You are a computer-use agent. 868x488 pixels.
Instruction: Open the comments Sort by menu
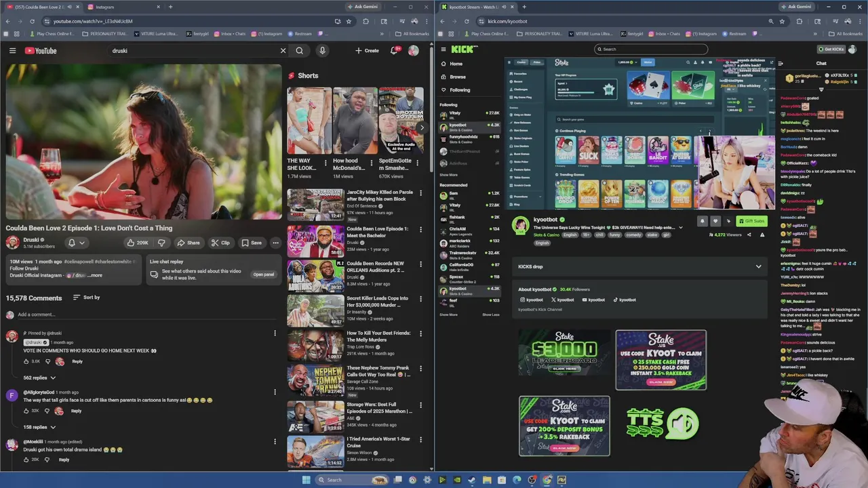pos(87,298)
